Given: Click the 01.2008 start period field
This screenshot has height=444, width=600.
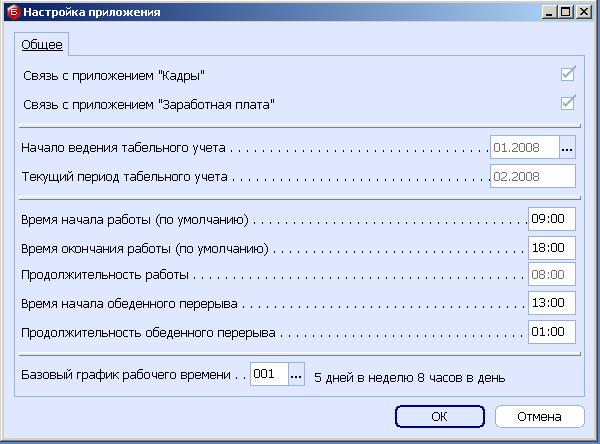Looking at the screenshot, I should (x=524, y=148).
